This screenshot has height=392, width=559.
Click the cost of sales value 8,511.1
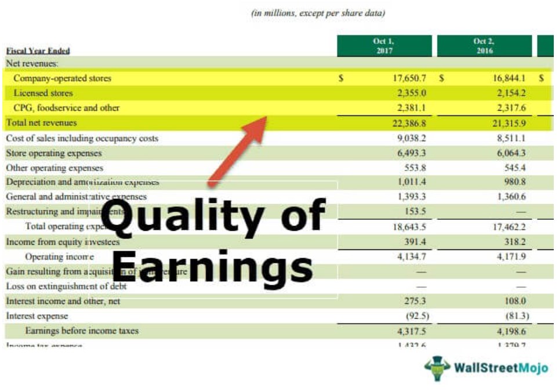511,138
